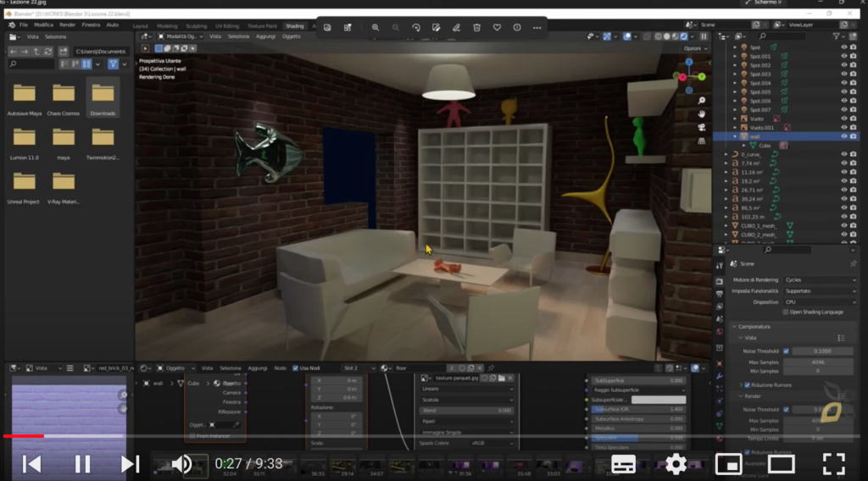Click the file browser filter funnel icon

(x=113, y=64)
